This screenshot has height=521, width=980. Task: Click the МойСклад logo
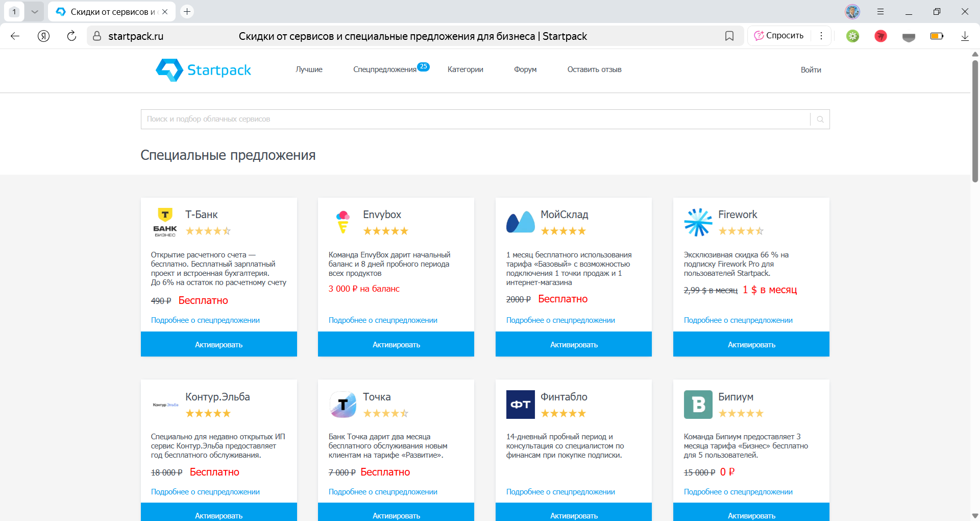click(521, 222)
